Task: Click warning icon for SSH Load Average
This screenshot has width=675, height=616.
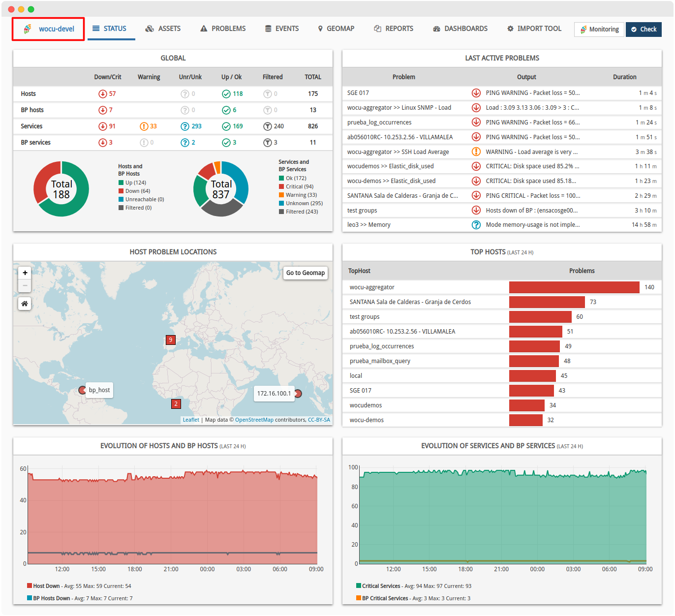Action: pyautogui.click(x=476, y=152)
